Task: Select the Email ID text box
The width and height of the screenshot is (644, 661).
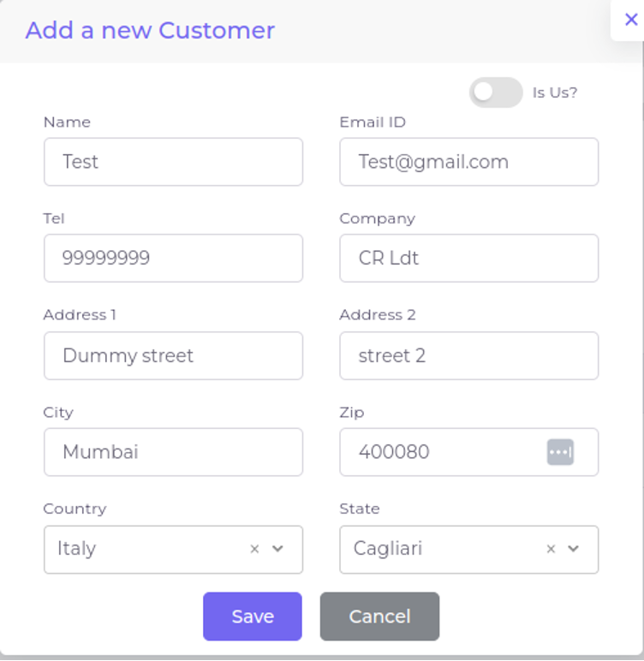Action: click(468, 162)
